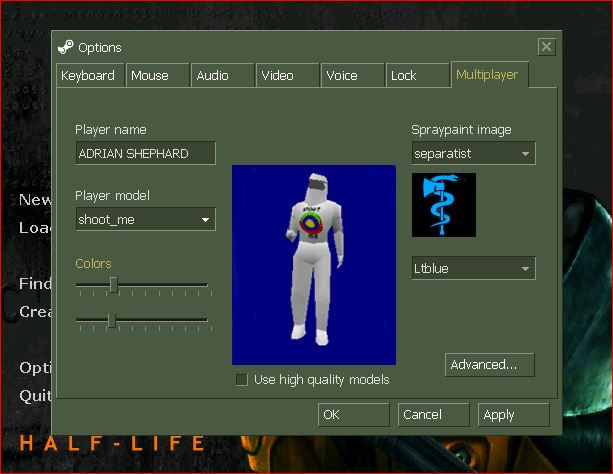Click the Advanced... button
This screenshot has height=474, width=613.
[x=489, y=365]
